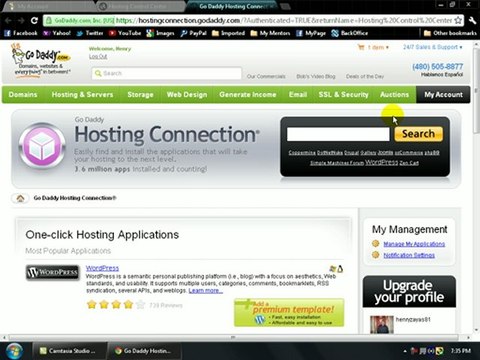This screenshot has width=480, height=360.
Task: Click the WordPress logo image
Action: 53,273
